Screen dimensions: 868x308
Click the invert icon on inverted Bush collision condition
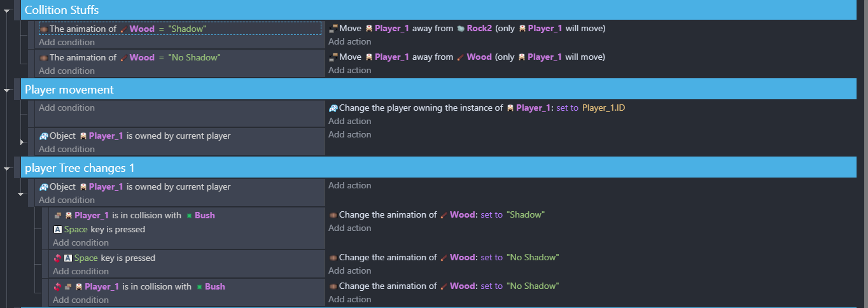[57, 287]
